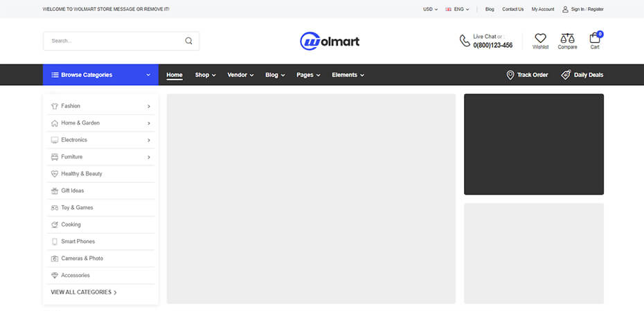Click the Live Chat phone icon
Screen dimensions: 644x311
pyautogui.click(x=465, y=41)
